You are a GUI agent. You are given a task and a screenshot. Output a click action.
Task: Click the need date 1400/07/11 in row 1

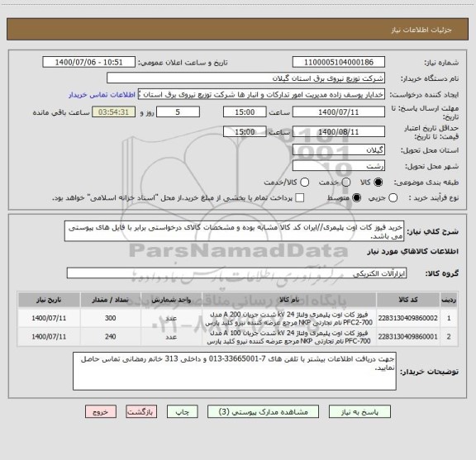(49, 318)
